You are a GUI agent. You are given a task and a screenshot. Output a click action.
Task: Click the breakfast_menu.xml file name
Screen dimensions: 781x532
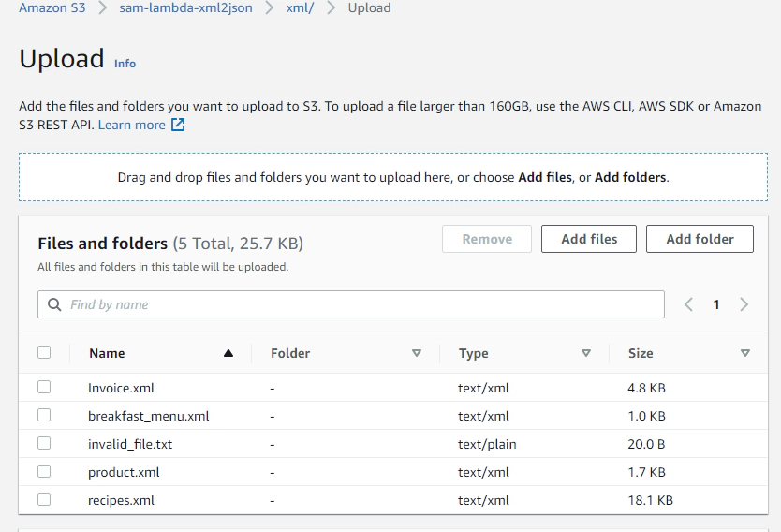pos(149,416)
